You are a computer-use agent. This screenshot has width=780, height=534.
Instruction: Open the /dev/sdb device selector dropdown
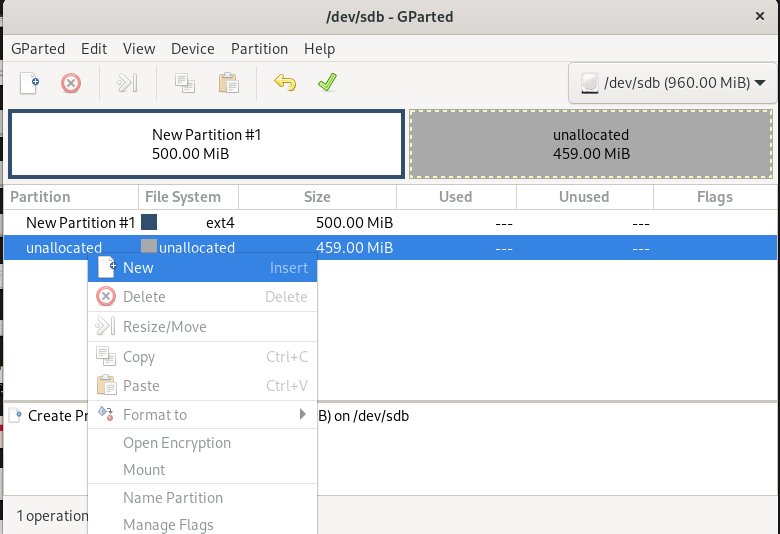coord(673,83)
